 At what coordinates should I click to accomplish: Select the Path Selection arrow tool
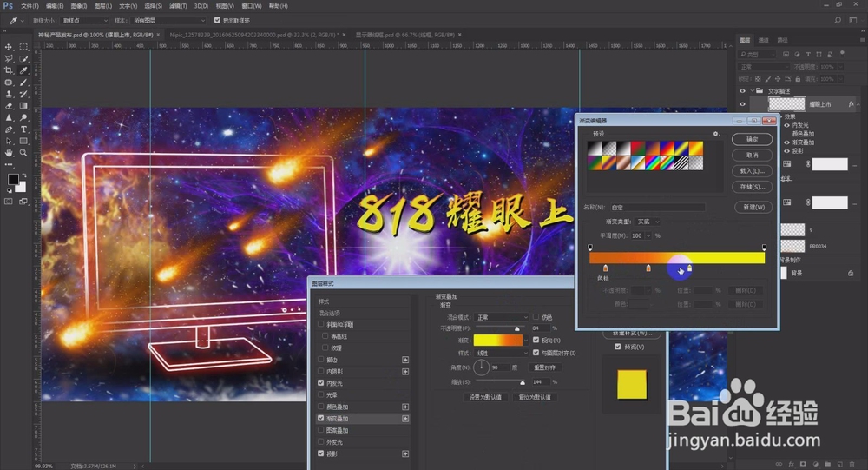click(9, 142)
